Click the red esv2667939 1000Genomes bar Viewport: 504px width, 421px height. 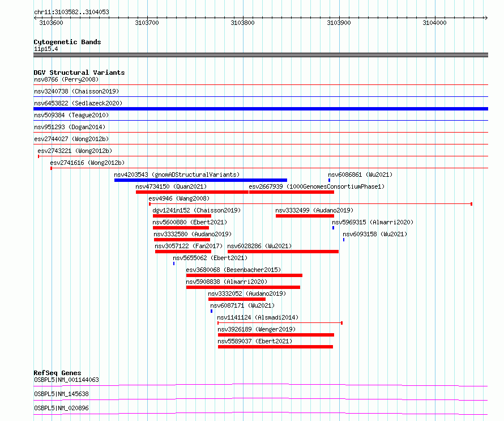click(x=292, y=192)
